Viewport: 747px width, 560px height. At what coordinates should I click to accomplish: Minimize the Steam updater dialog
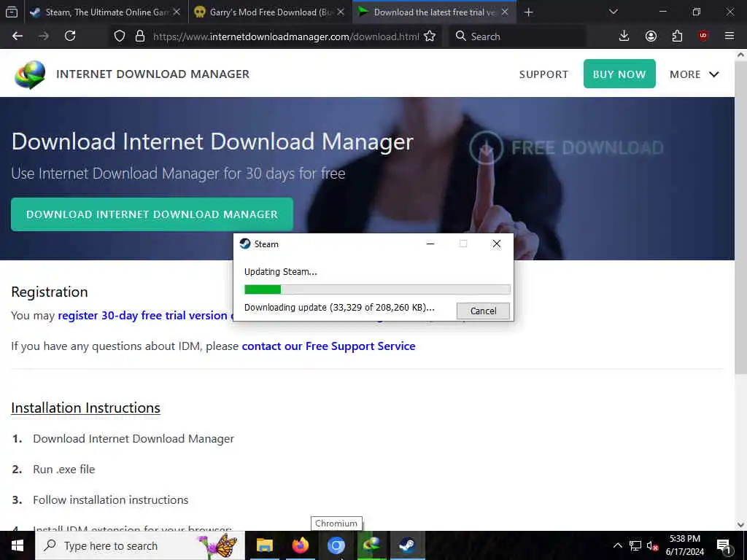pos(430,244)
